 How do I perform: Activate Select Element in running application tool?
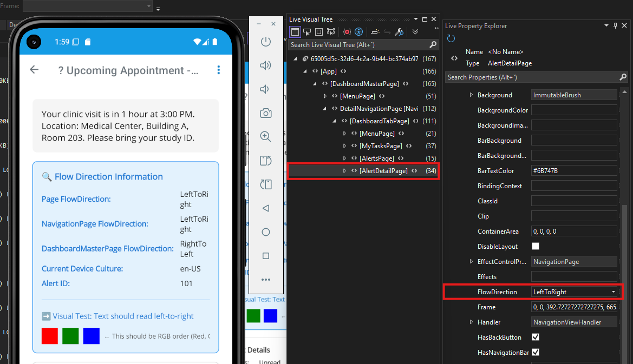(x=307, y=32)
